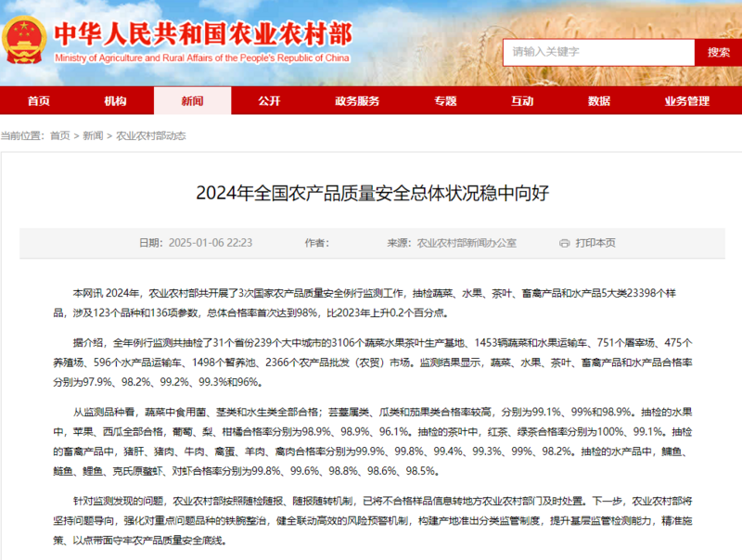The width and height of the screenshot is (742, 560).
Task: Open the 互动 navigation item
Action: (x=522, y=100)
